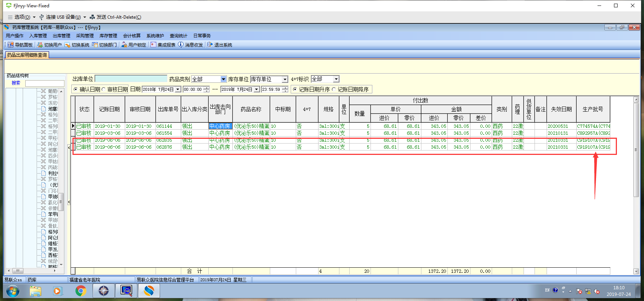Open the 库存管理 menu
644x301 pixels.
108,36
